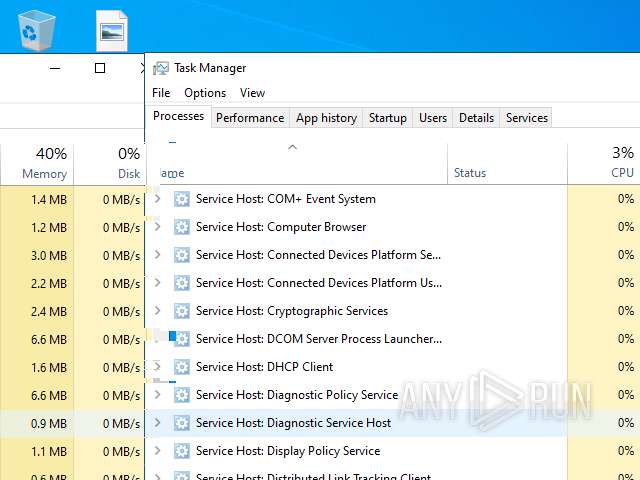The height and width of the screenshot is (480, 640).
Task: Click gear icon for DHCP Client
Action: [x=182, y=367]
